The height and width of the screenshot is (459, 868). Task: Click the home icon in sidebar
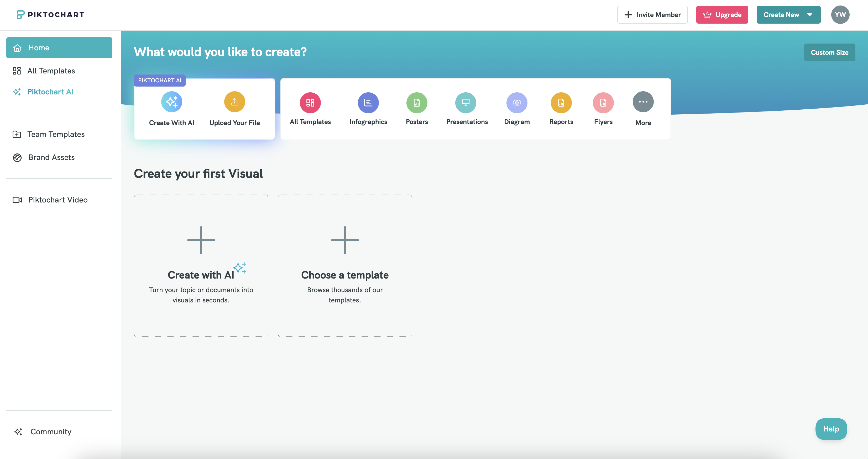17,48
